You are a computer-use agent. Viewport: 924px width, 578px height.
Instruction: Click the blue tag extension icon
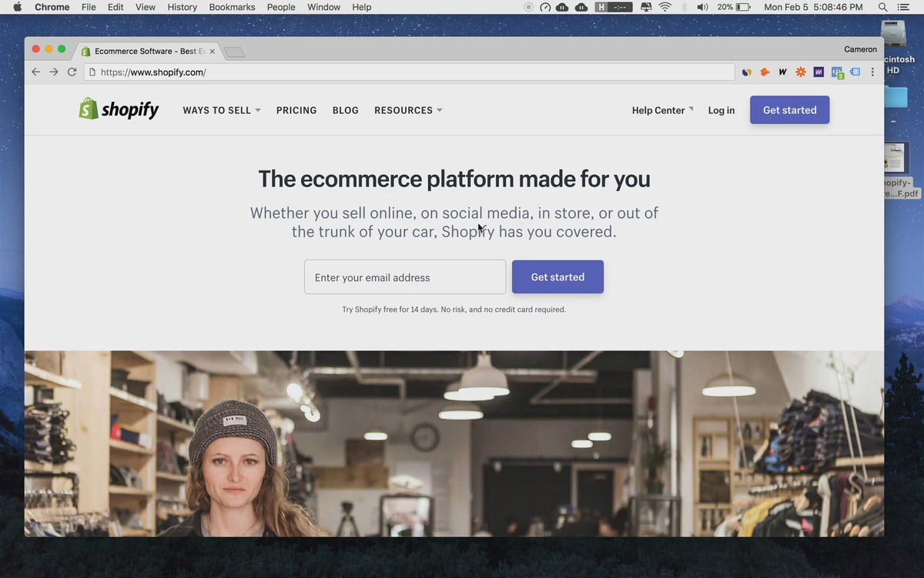click(855, 72)
